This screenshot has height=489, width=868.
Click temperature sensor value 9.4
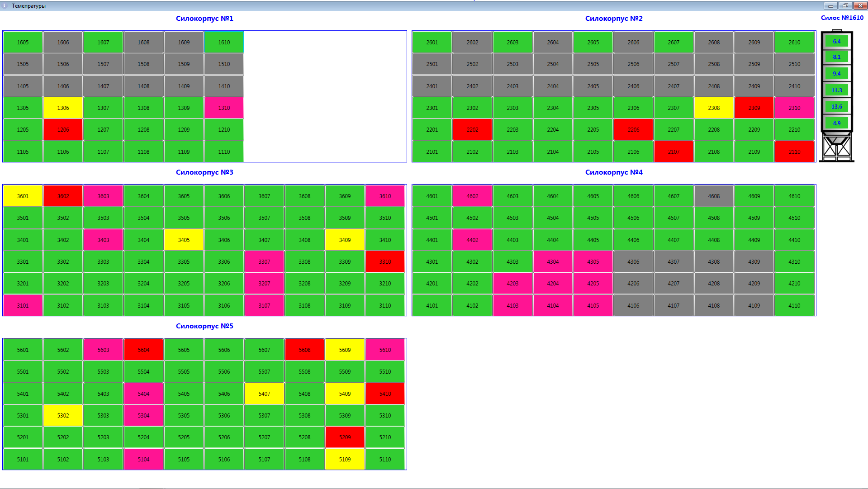click(x=837, y=73)
